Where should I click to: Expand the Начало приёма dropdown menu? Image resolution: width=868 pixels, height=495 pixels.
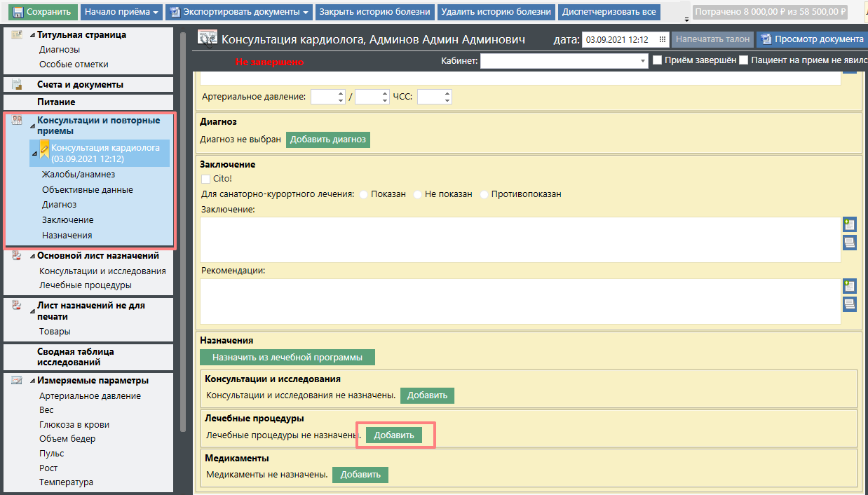(x=121, y=12)
